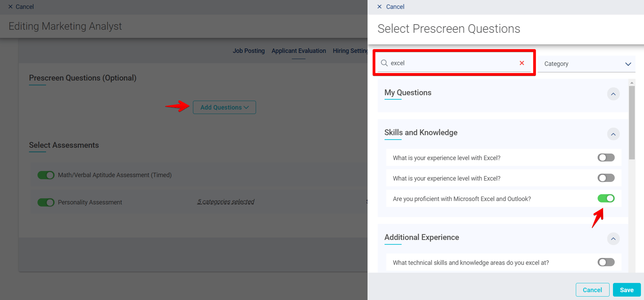644x300 pixels.
Task: Switch to the Job Posting tab
Action: coord(249,51)
